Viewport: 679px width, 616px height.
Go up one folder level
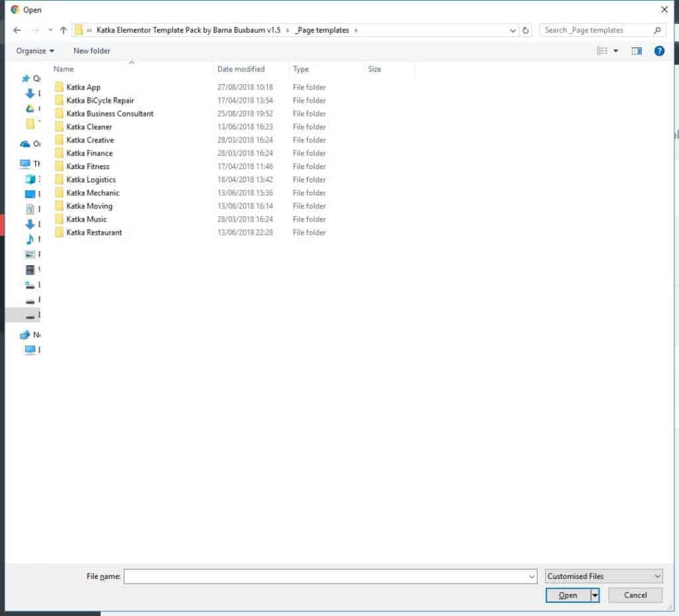coord(63,31)
